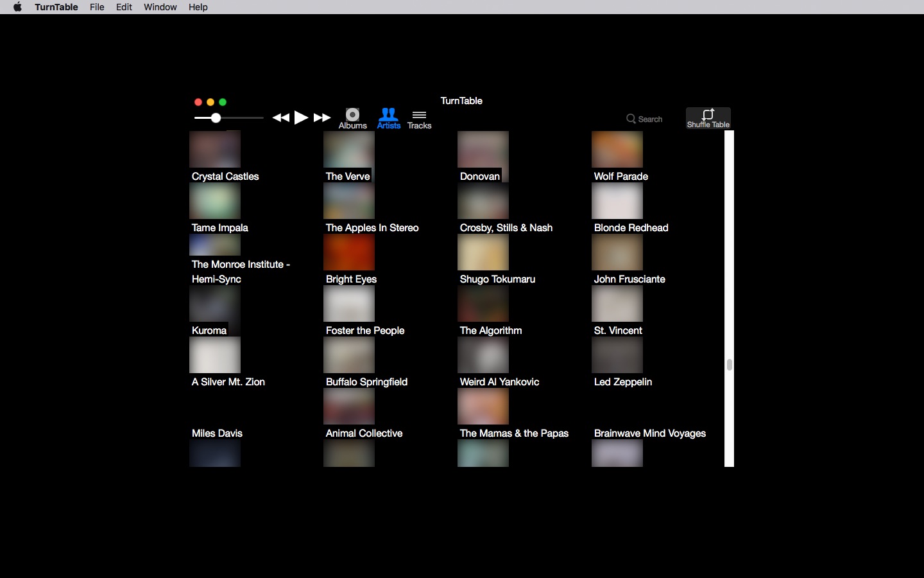Select the St. Vincent thumbnail
The image size is (924, 578).
point(617,303)
